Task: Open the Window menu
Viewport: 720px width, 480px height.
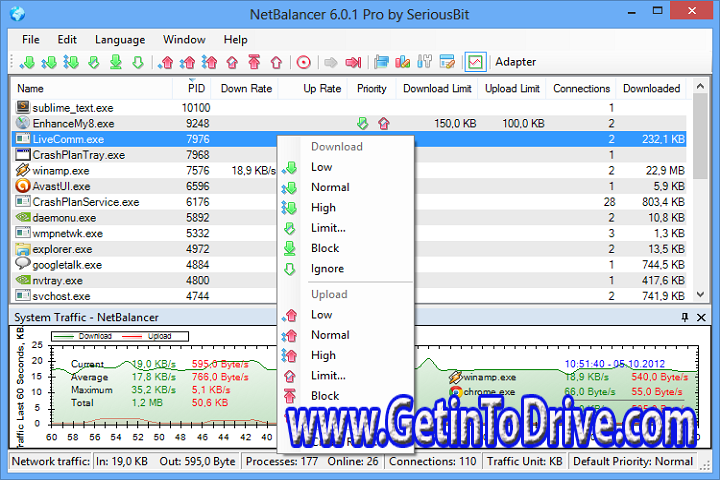Action: click(x=184, y=40)
